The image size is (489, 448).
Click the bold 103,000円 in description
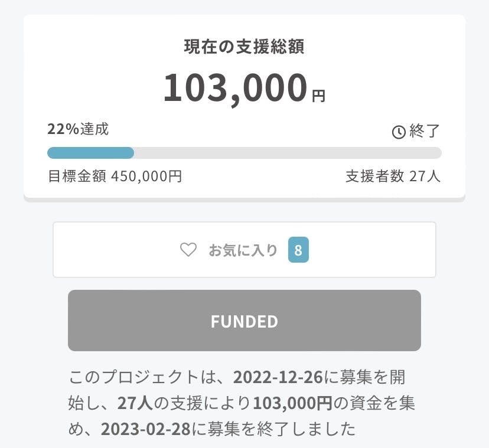[292, 403]
